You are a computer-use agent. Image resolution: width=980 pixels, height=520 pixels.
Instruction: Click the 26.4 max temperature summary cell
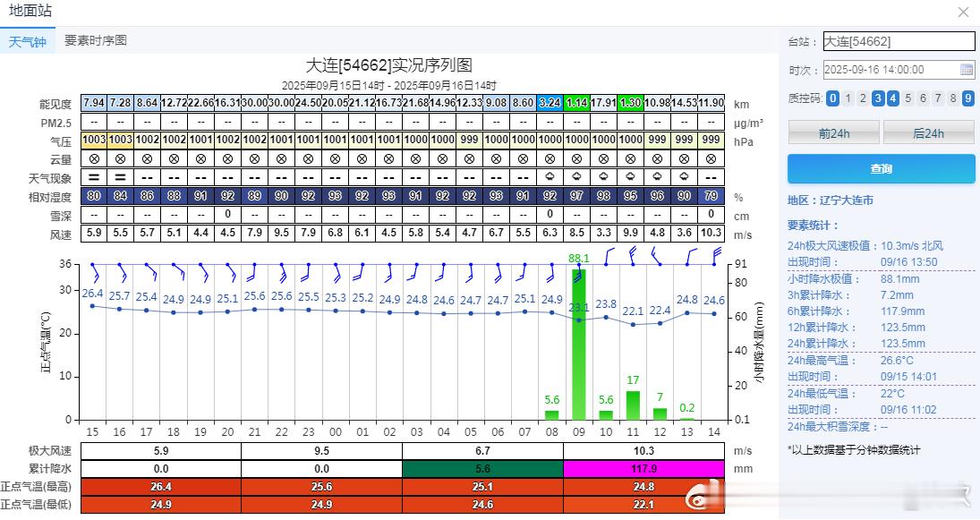coord(161,486)
